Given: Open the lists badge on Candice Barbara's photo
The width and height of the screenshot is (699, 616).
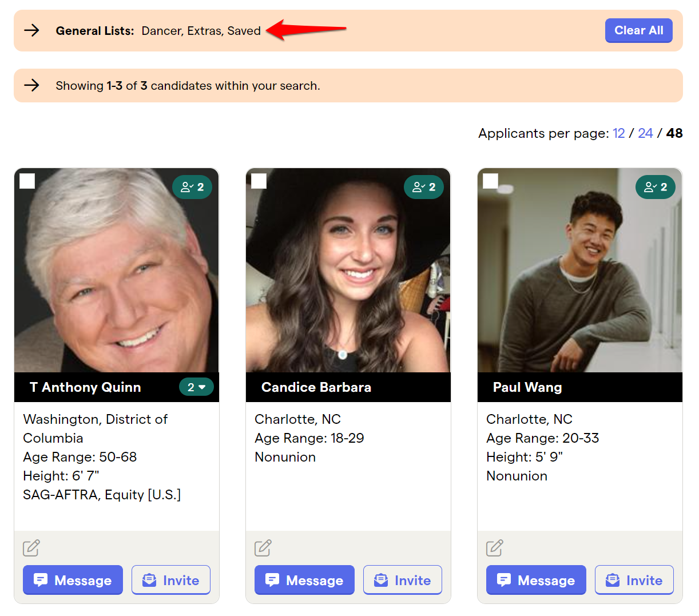Looking at the screenshot, I should click(424, 187).
